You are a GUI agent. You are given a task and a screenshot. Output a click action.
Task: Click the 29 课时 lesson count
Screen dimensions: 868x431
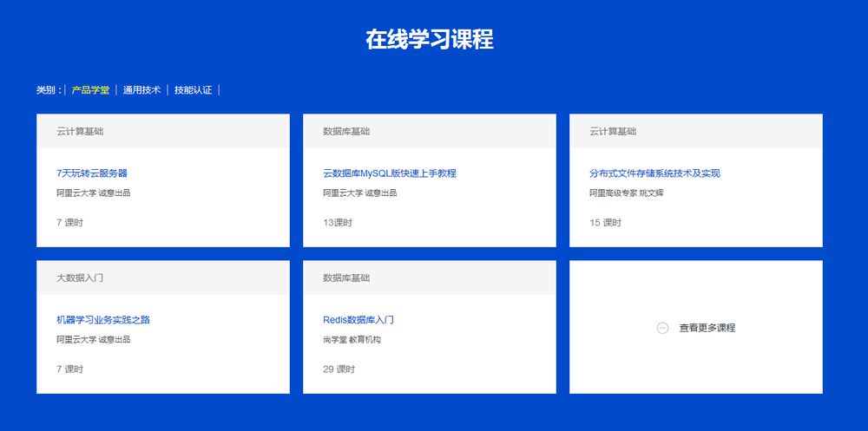339,369
